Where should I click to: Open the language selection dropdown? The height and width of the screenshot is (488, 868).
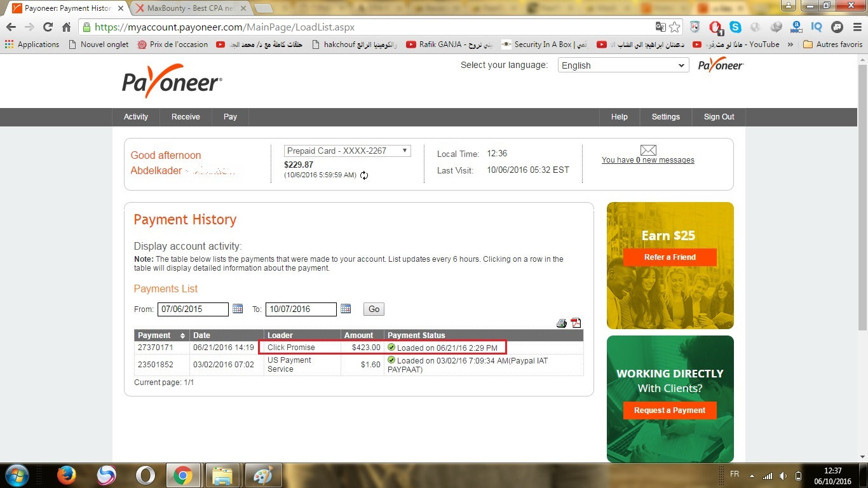click(x=623, y=65)
